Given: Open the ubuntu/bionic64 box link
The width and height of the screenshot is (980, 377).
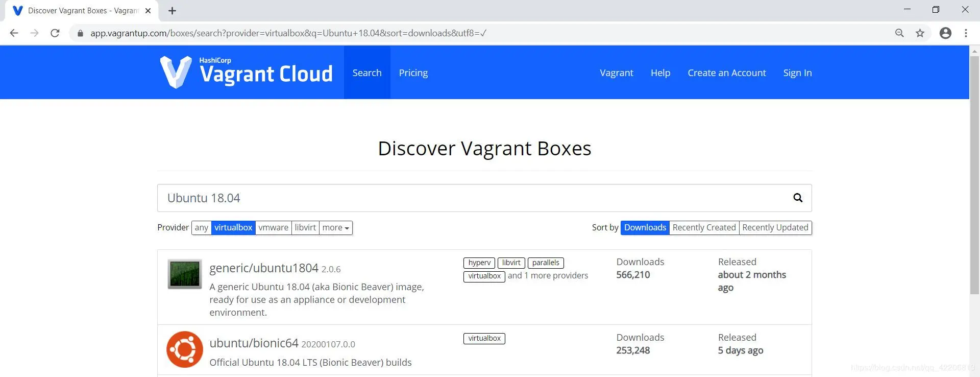Looking at the screenshot, I should (x=254, y=343).
